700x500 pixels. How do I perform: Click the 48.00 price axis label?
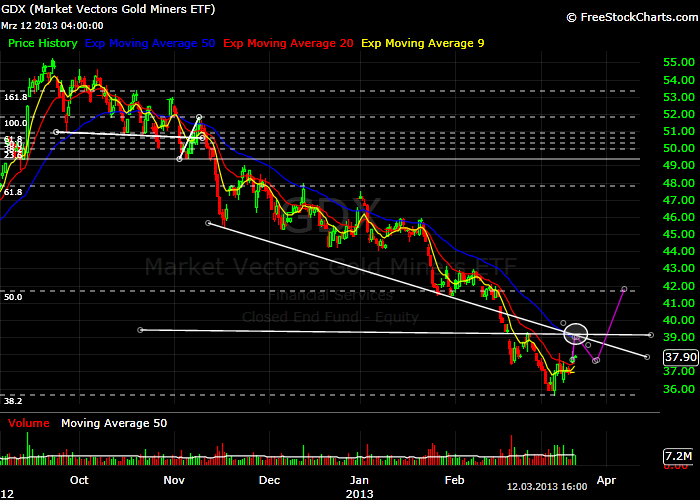[679, 183]
